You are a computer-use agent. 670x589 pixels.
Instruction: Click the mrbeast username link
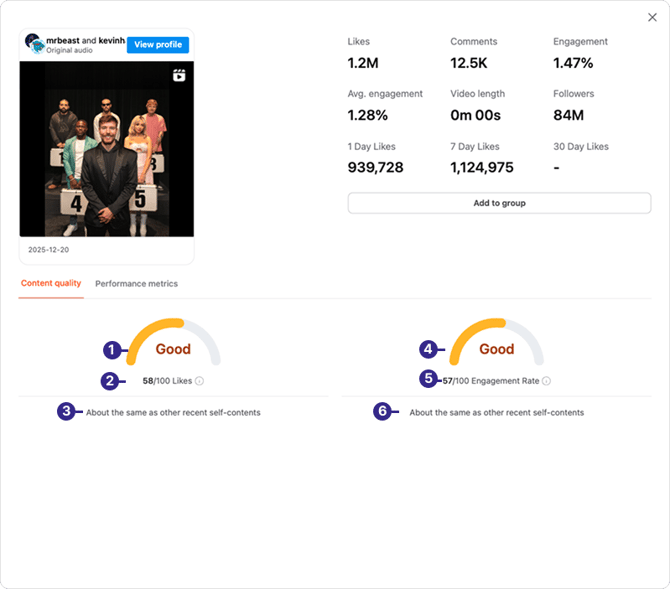[x=62, y=39]
